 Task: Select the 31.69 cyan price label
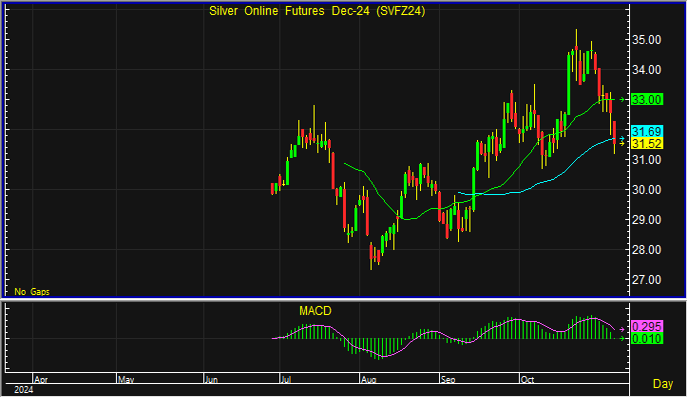646,131
